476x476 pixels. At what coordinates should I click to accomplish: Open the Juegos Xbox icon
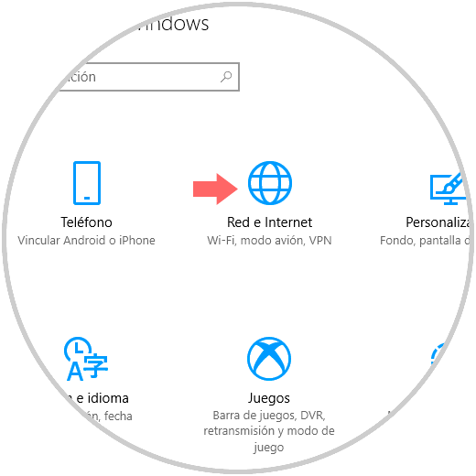point(269,359)
